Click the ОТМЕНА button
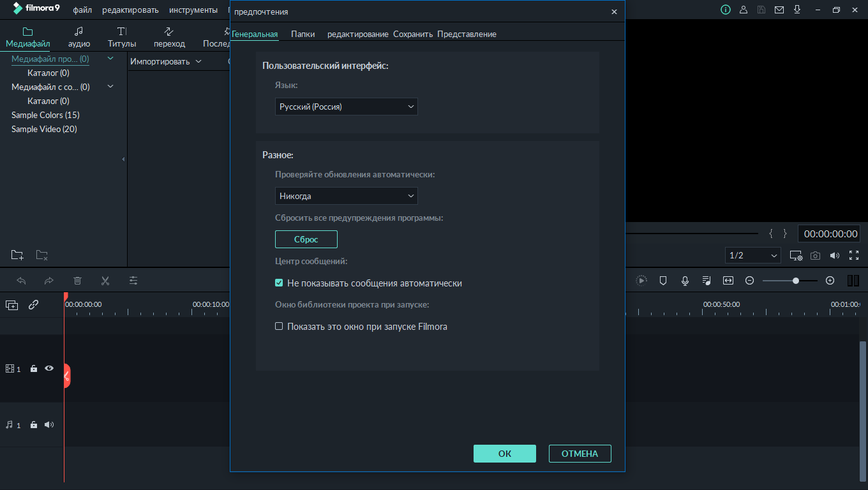Viewport: 868px width, 490px height. (x=580, y=454)
